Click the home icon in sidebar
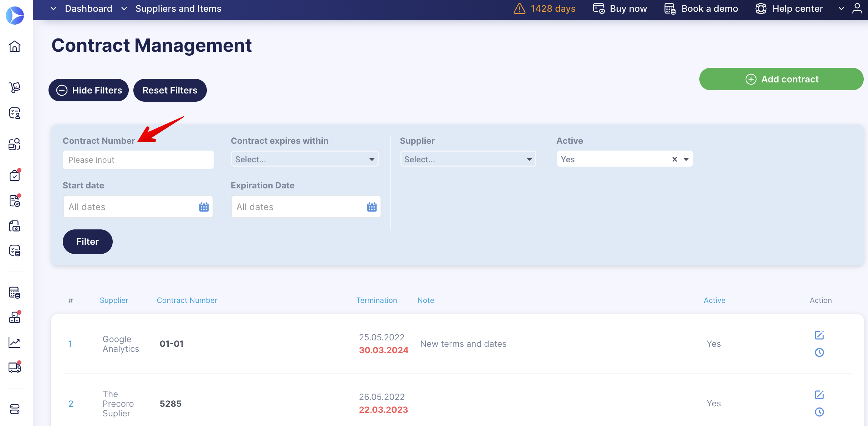This screenshot has height=426, width=868. (x=15, y=46)
